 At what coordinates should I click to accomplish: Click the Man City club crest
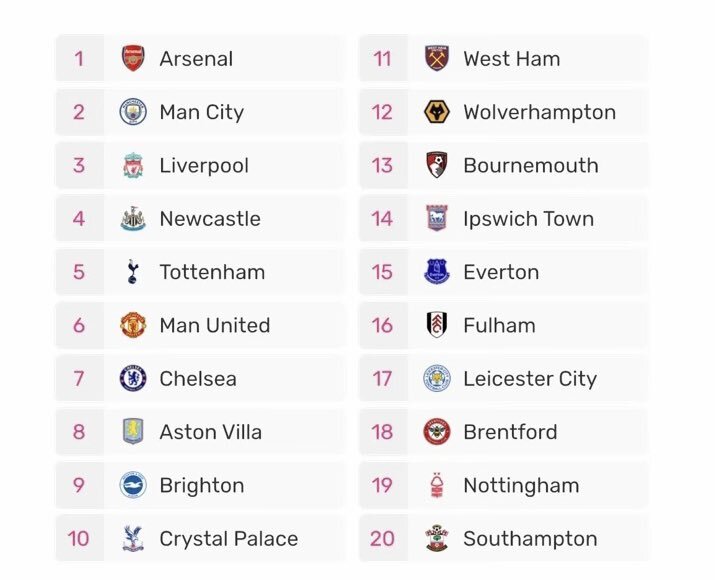133,112
